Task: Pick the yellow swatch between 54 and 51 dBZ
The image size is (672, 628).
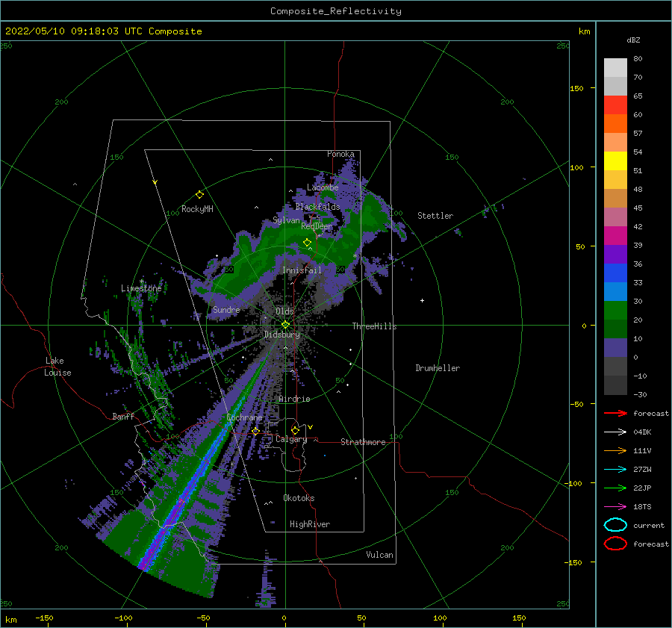Action: (x=615, y=161)
